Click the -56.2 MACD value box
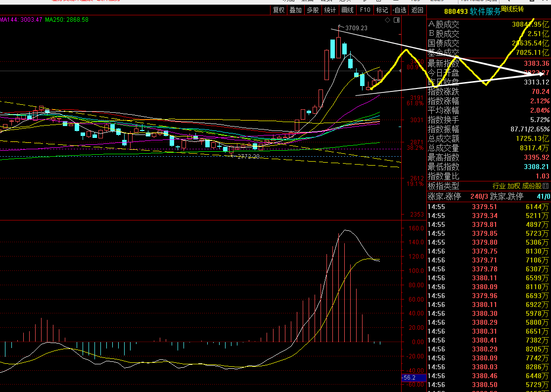551x392 pixels. point(413,378)
